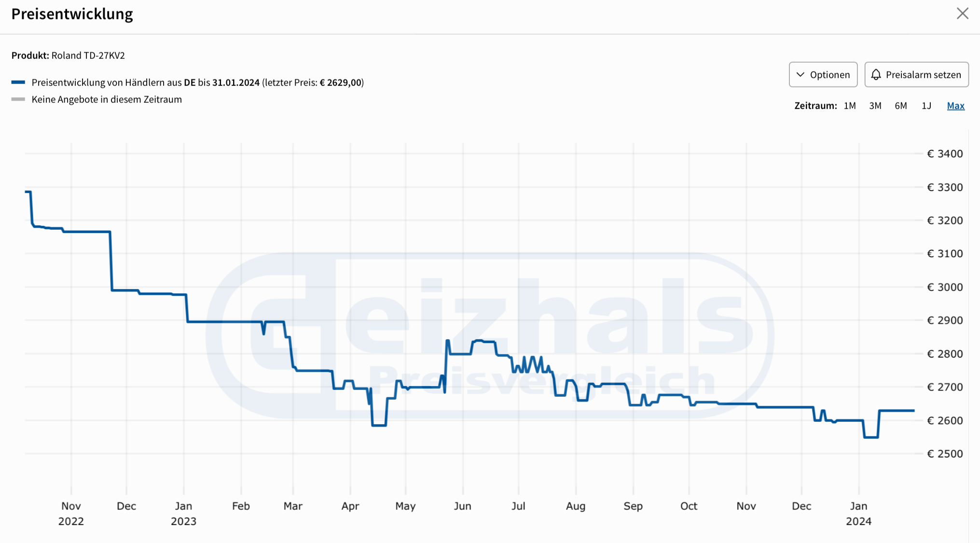This screenshot has height=543, width=980.
Task: Click the product name Roland TD-27KV2
Action: (x=88, y=56)
